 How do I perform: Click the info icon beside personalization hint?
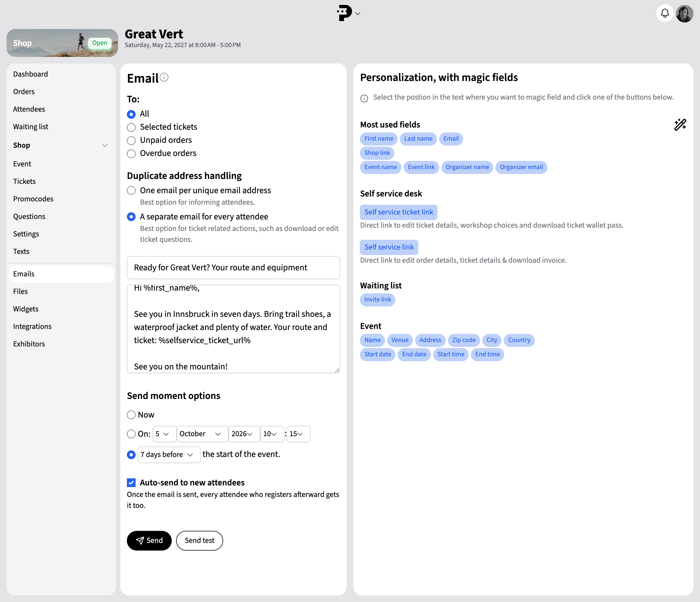(x=364, y=98)
